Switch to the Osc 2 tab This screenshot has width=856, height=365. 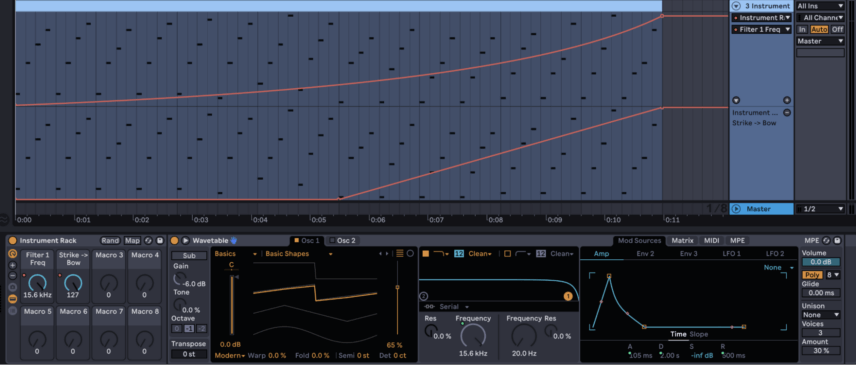343,241
